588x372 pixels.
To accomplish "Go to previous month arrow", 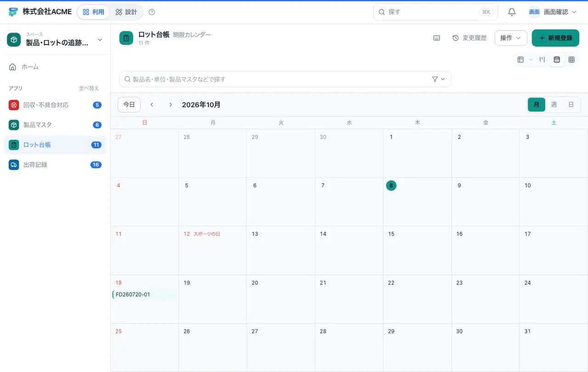I will [152, 105].
